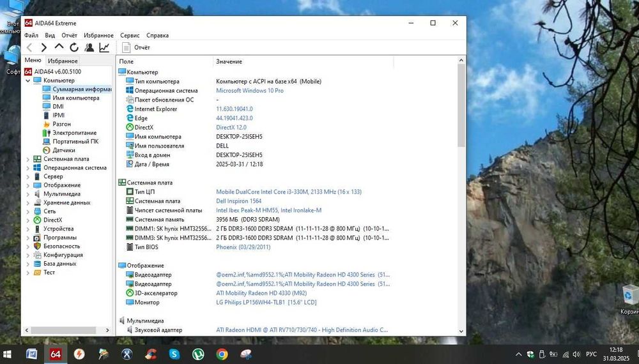Go forward with the right arrow toolbar icon
Image resolution: width=639 pixels, height=364 pixels.
[x=44, y=48]
